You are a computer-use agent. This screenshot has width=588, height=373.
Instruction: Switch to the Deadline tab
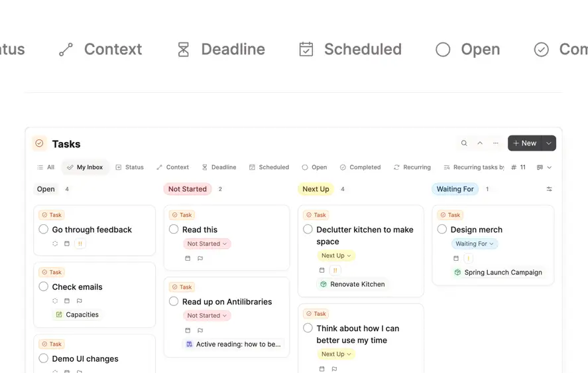tap(219, 167)
